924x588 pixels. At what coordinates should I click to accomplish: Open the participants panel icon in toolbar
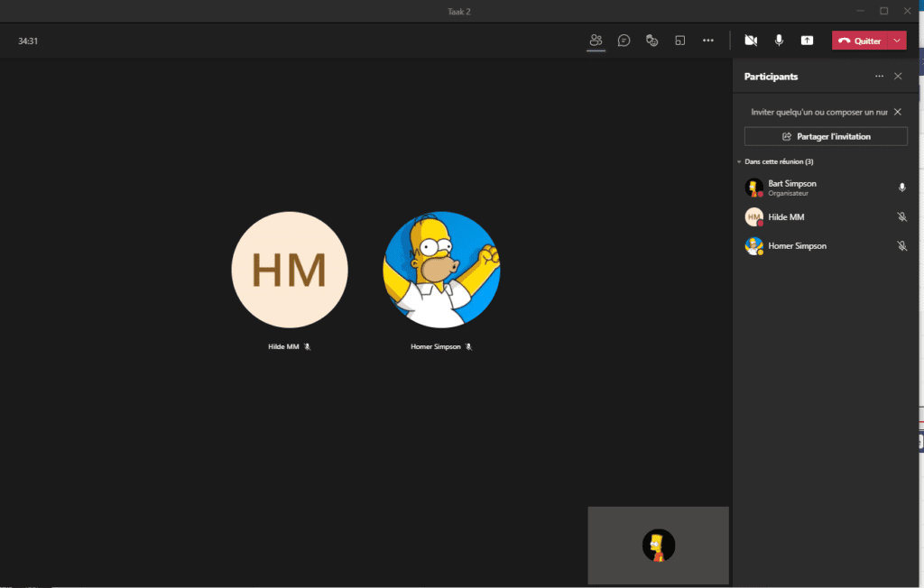(596, 40)
